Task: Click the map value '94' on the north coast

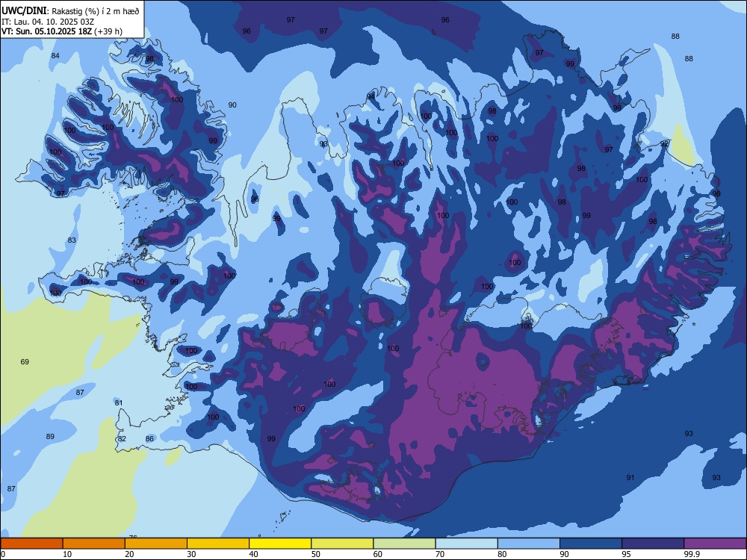Action: point(371,96)
